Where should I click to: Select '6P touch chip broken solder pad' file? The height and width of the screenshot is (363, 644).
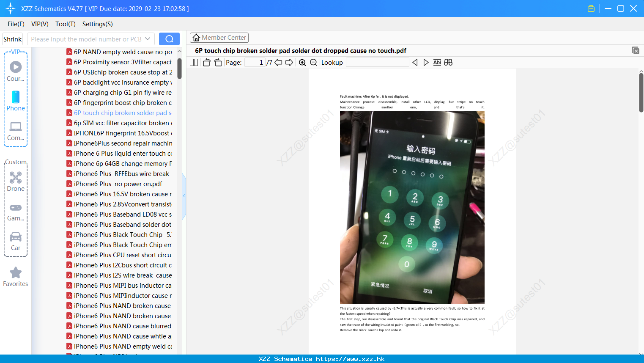click(x=119, y=113)
